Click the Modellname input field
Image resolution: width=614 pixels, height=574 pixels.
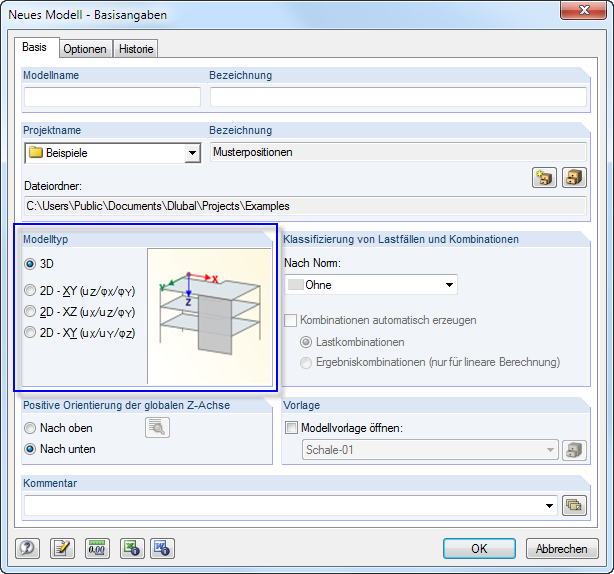tap(112, 97)
